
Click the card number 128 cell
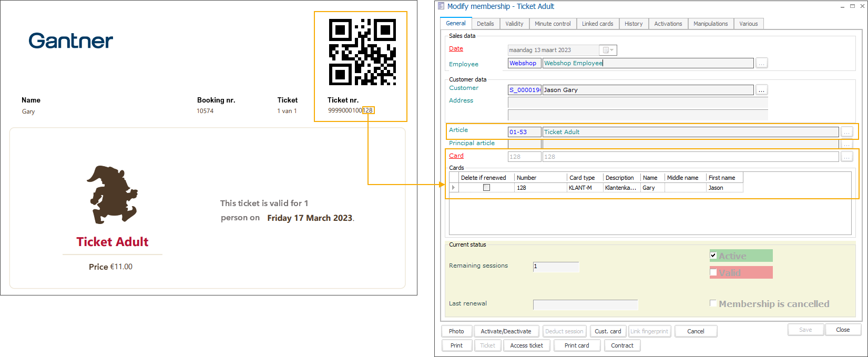[x=540, y=188]
